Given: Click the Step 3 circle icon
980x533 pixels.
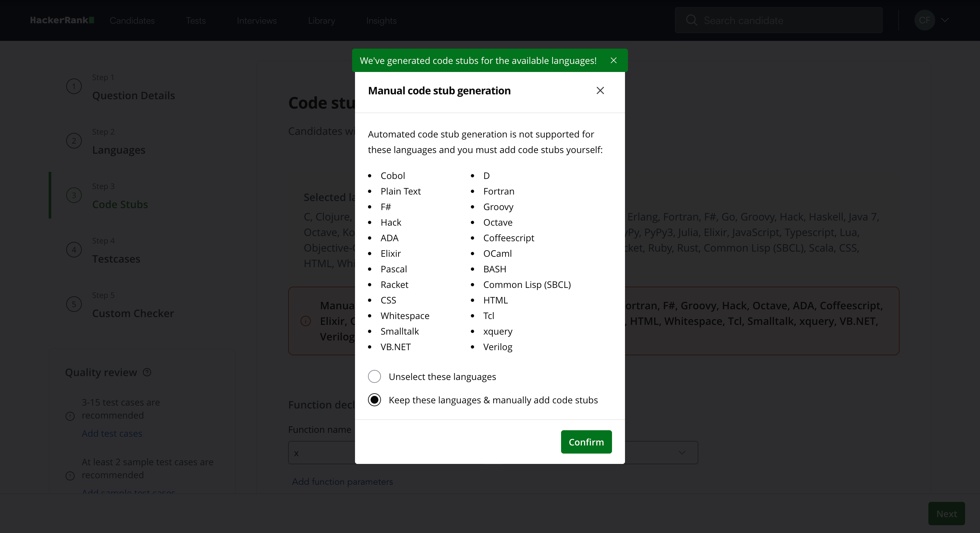Looking at the screenshot, I should click(74, 195).
